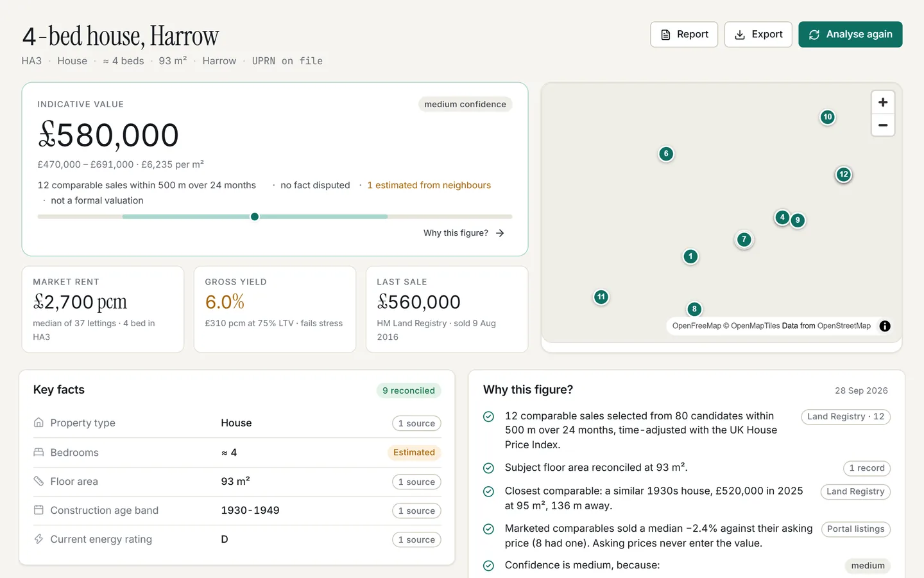Open the Report
Viewport: 924px width, 578px height.
[684, 35]
